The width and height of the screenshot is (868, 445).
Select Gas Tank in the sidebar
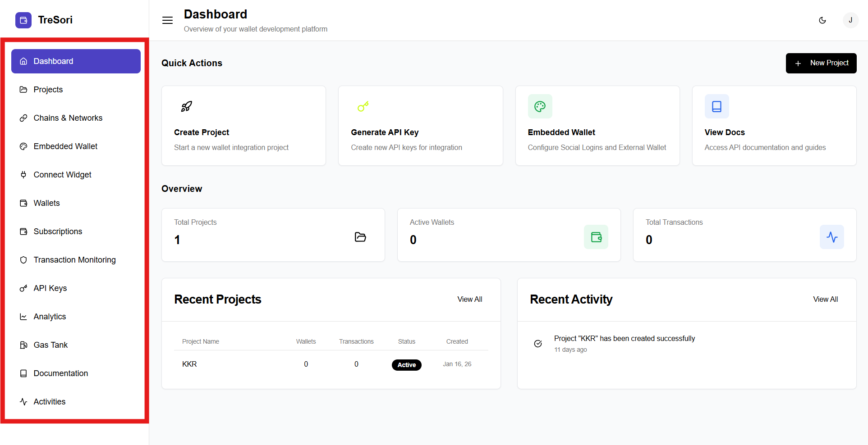coord(51,345)
